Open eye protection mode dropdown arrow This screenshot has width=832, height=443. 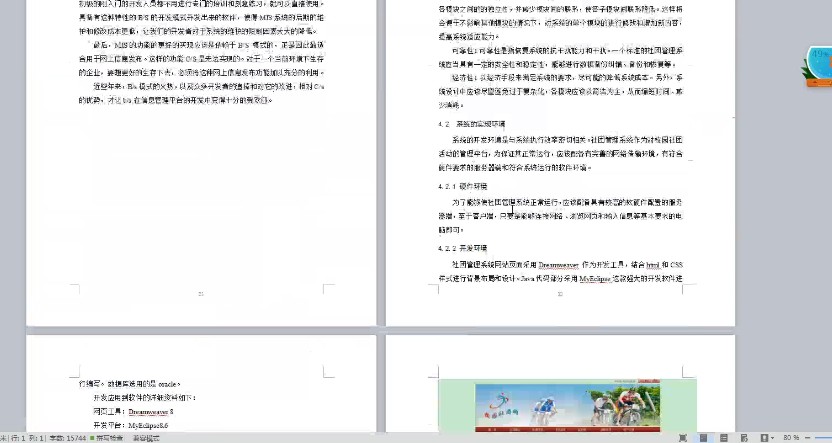(772, 438)
